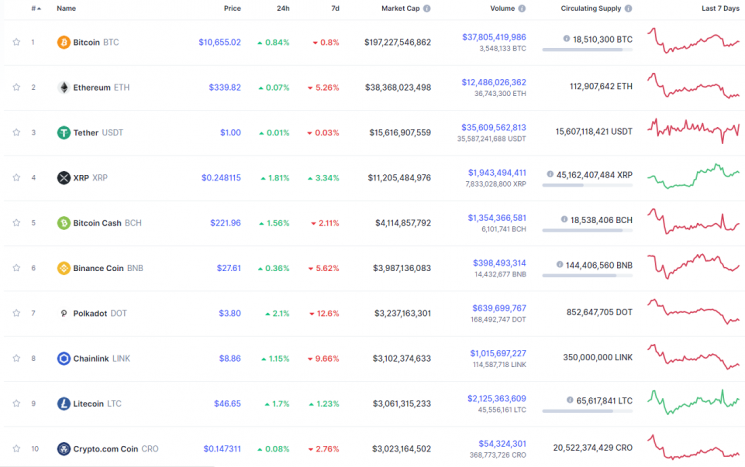Click Bitcoin volume $37,805,419,986

[494, 37]
